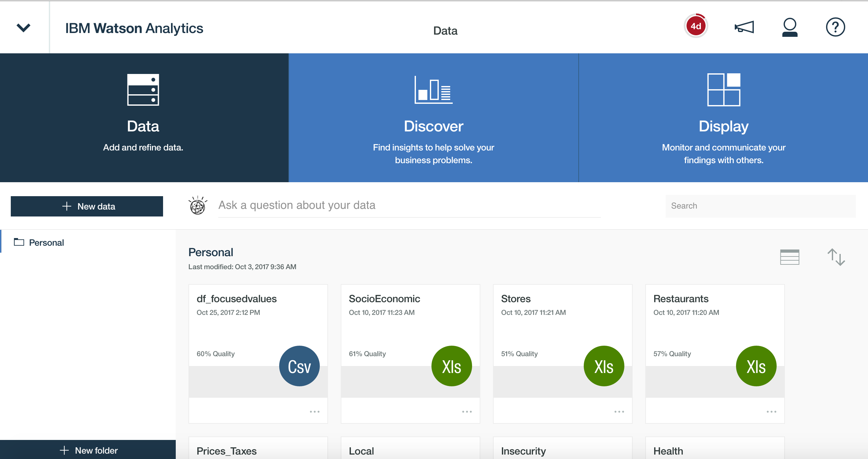Select the Personal folder in sidebar
868x459 pixels.
(x=46, y=243)
